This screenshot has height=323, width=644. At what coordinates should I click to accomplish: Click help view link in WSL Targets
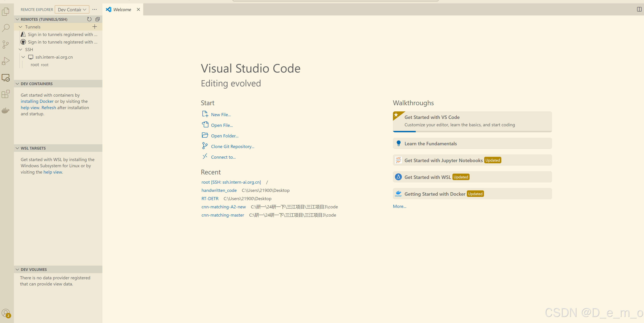pos(53,172)
